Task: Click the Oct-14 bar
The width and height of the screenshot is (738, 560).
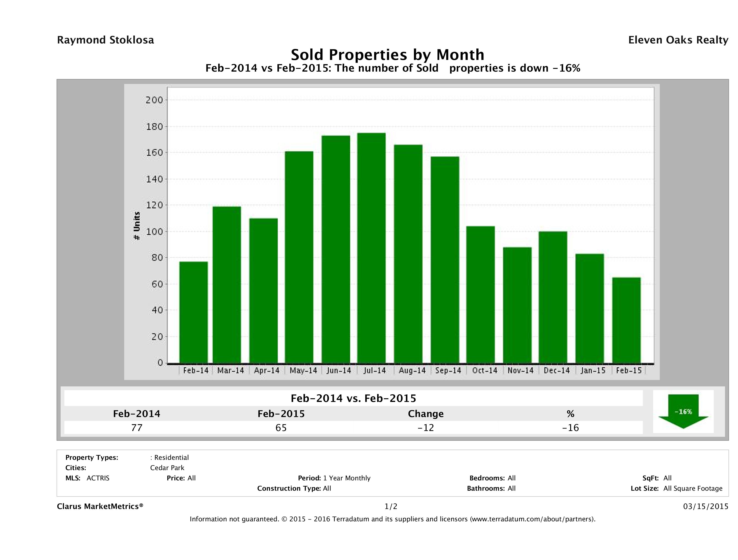Action: (x=480, y=294)
